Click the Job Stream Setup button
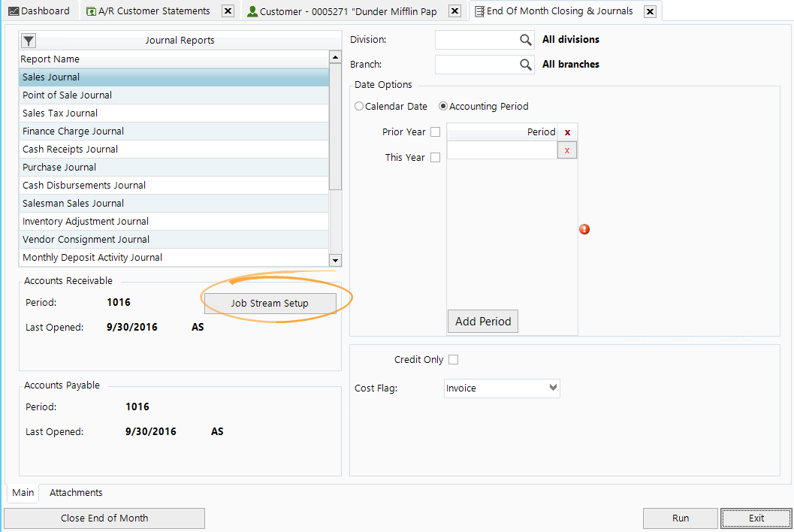This screenshot has width=794, height=532. click(x=270, y=304)
